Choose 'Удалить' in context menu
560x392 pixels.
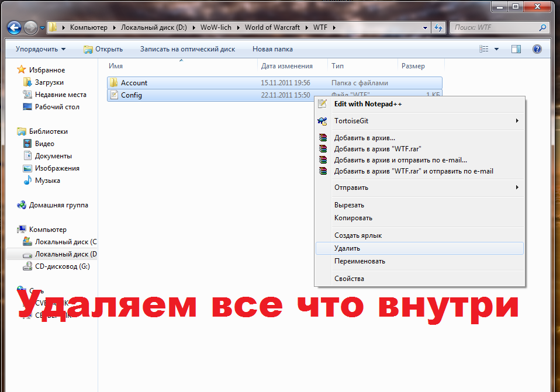[x=420, y=248]
